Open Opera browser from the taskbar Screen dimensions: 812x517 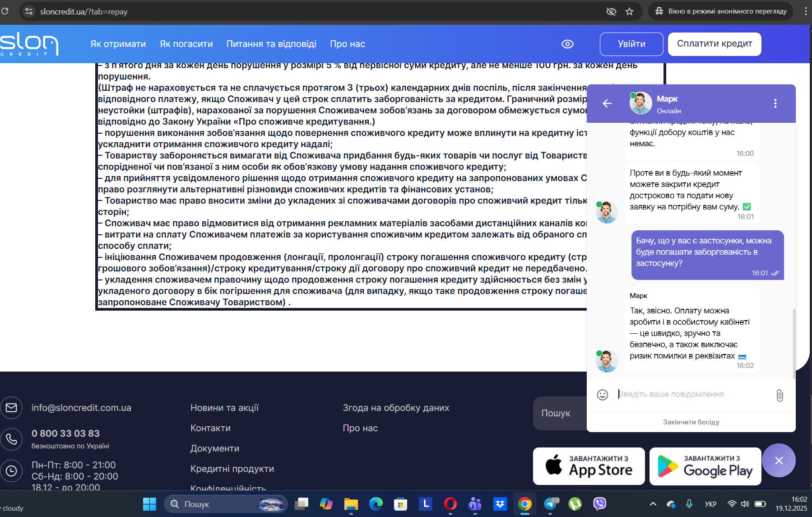coord(450,504)
